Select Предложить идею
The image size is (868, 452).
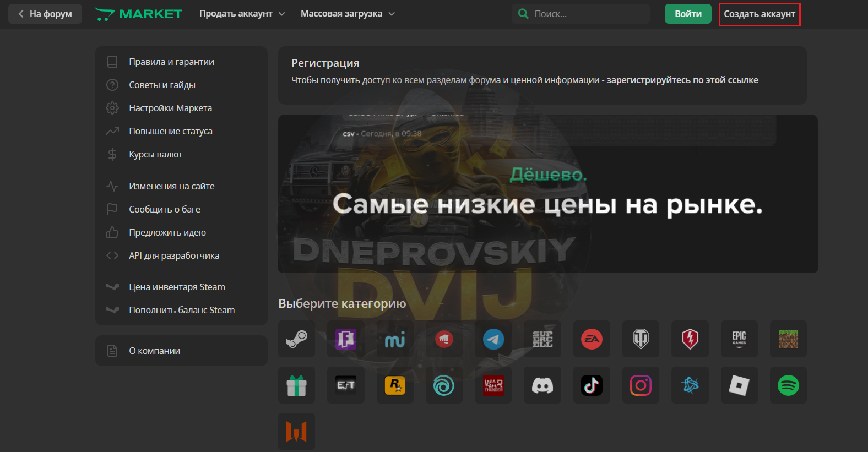point(181,232)
